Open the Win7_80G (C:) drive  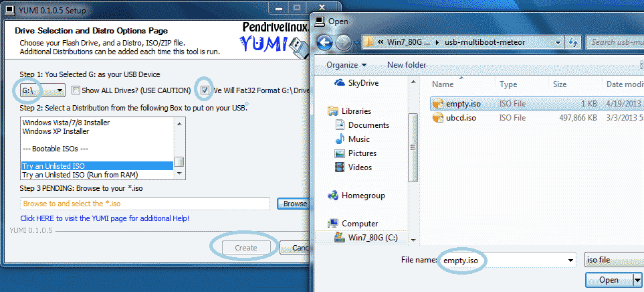pos(373,238)
